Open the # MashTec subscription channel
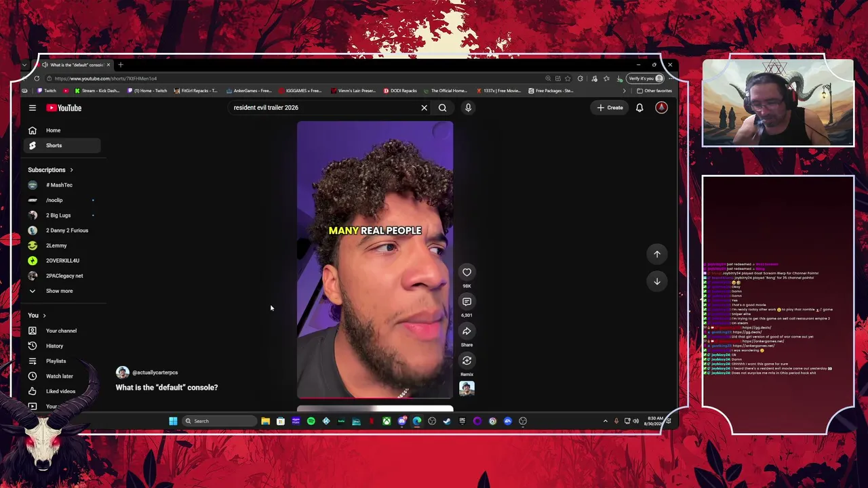This screenshot has width=868, height=488. [x=63, y=185]
